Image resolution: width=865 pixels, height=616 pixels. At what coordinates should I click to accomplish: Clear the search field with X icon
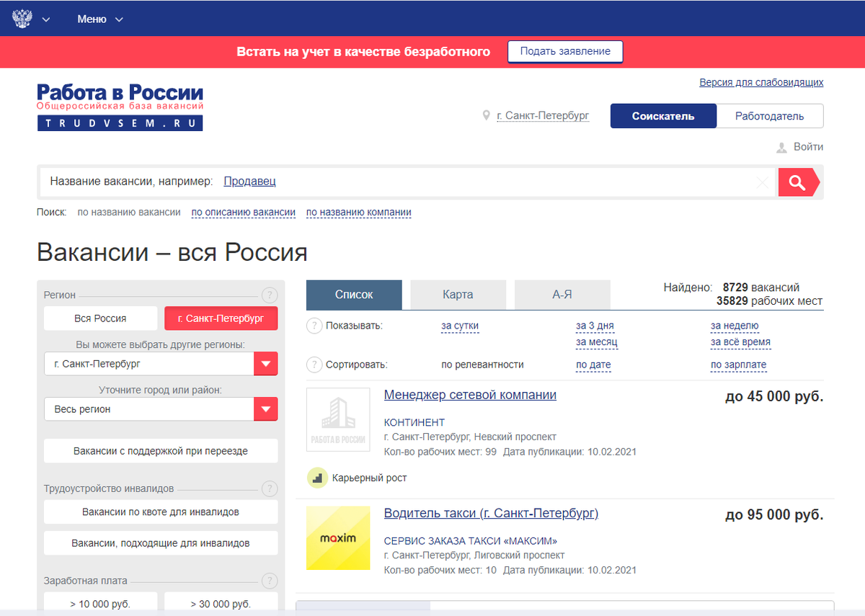point(762,183)
